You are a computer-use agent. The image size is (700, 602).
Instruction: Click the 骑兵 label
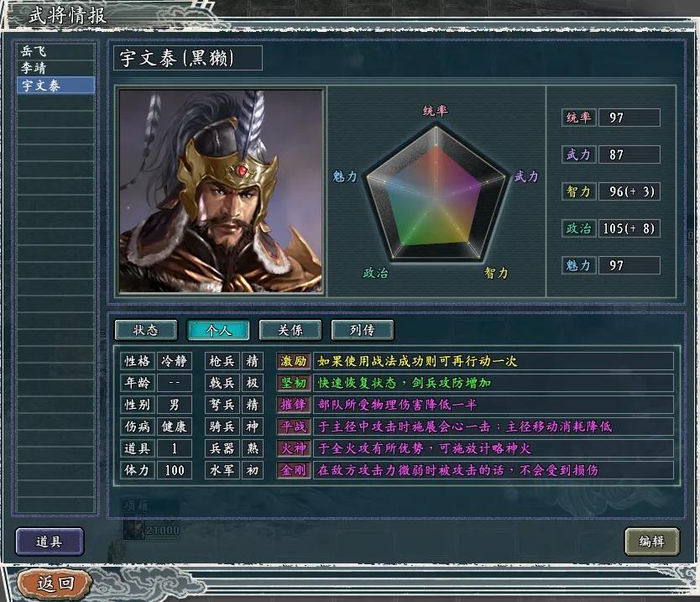222,427
